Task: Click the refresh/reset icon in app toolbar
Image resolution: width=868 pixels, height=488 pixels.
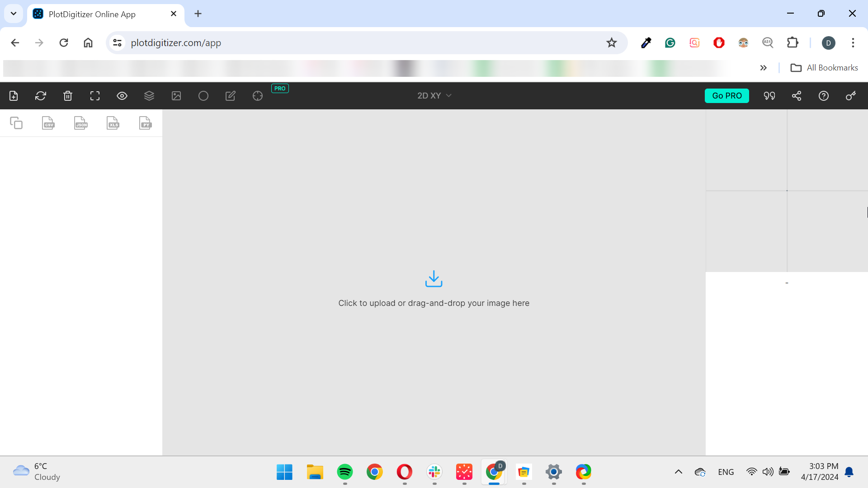Action: (41, 96)
